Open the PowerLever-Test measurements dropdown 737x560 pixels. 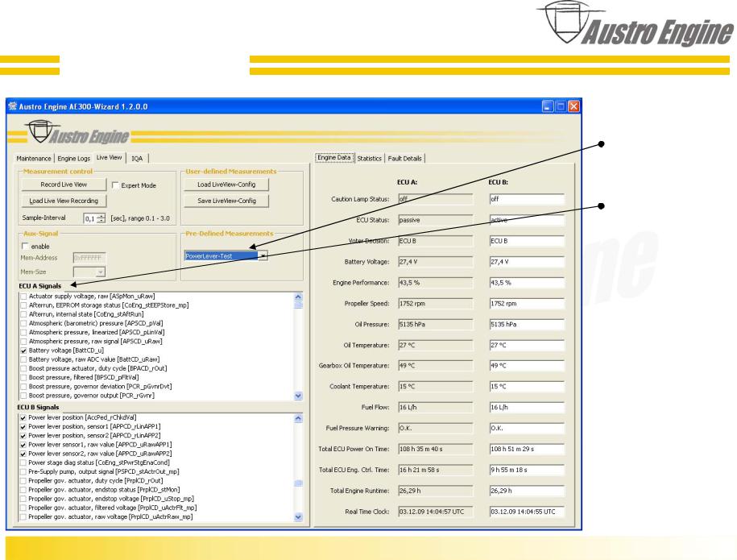coord(263,255)
